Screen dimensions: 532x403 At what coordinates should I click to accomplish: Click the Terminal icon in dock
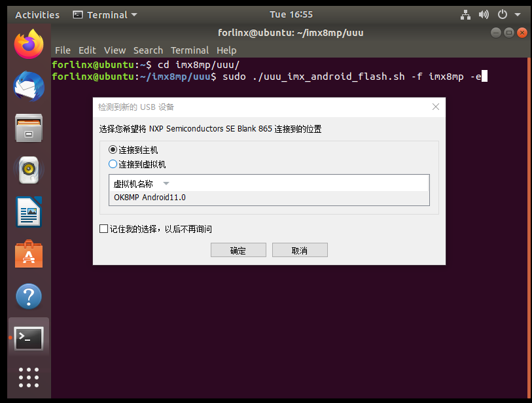click(x=29, y=338)
